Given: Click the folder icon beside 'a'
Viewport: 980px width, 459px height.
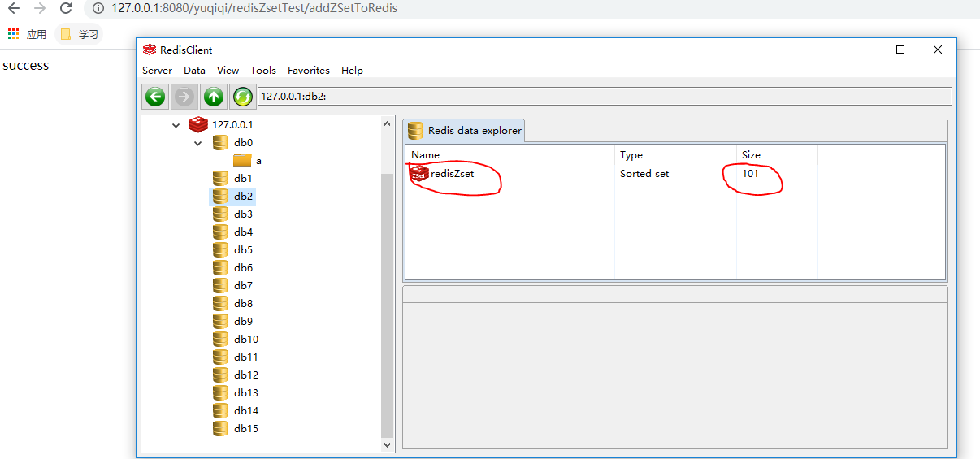Looking at the screenshot, I should pos(242,160).
